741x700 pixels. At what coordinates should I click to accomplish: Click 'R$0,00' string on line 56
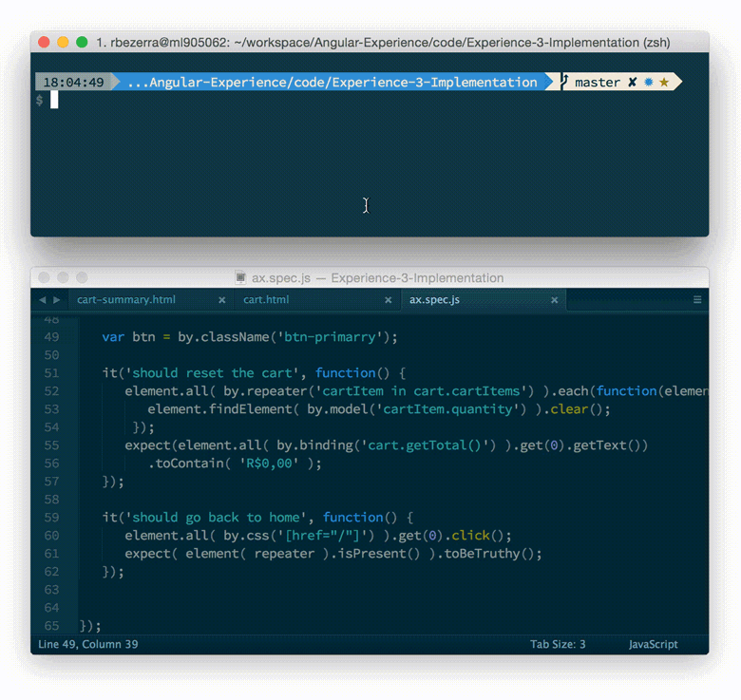click(x=269, y=464)
